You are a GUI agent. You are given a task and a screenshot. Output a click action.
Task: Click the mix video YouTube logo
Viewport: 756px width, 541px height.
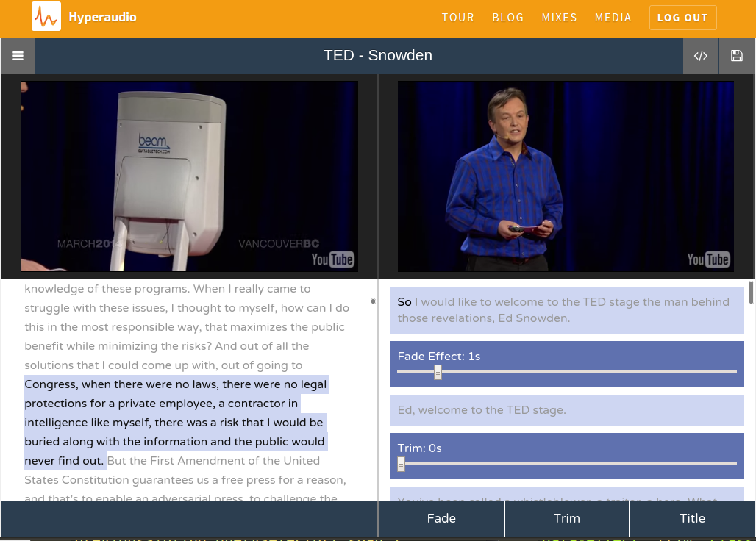pyautogui.click(x=708, y=259)
